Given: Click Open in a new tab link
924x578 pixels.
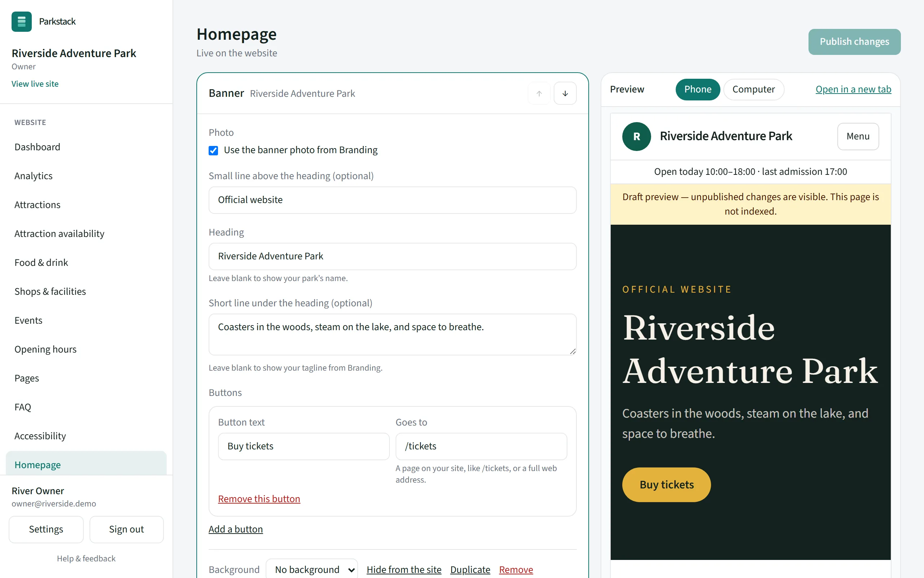Looking at the screenshot, I should (853, 90).
